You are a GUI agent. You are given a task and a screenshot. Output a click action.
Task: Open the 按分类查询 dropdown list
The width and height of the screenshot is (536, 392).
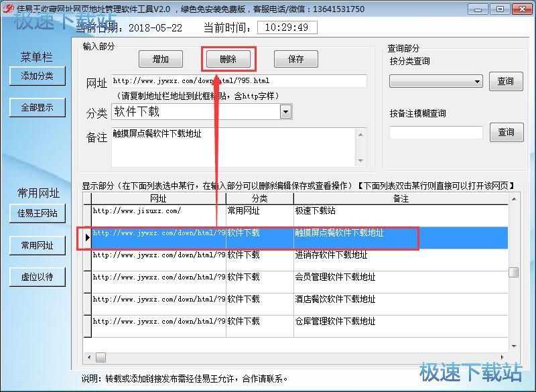click(436, 81)
